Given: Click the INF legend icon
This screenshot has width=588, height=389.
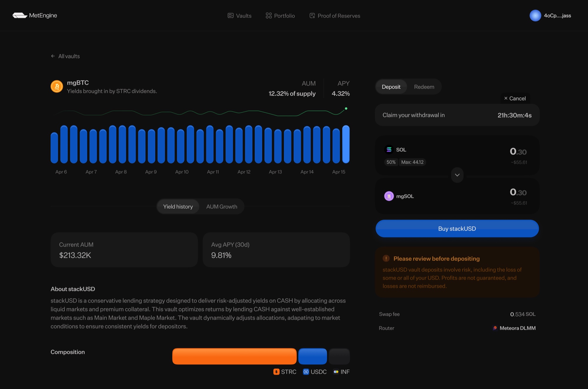Looking at the screenshot, I should (336, 372).
